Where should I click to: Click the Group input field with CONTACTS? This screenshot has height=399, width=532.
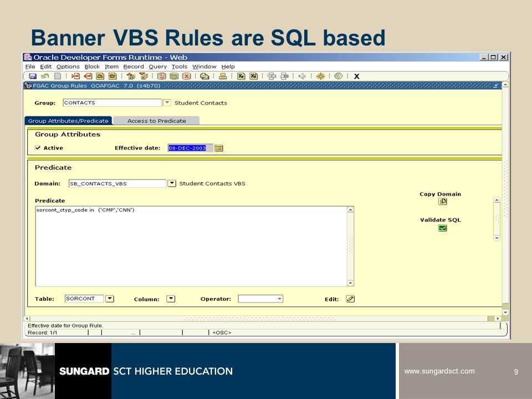point(112,103)
